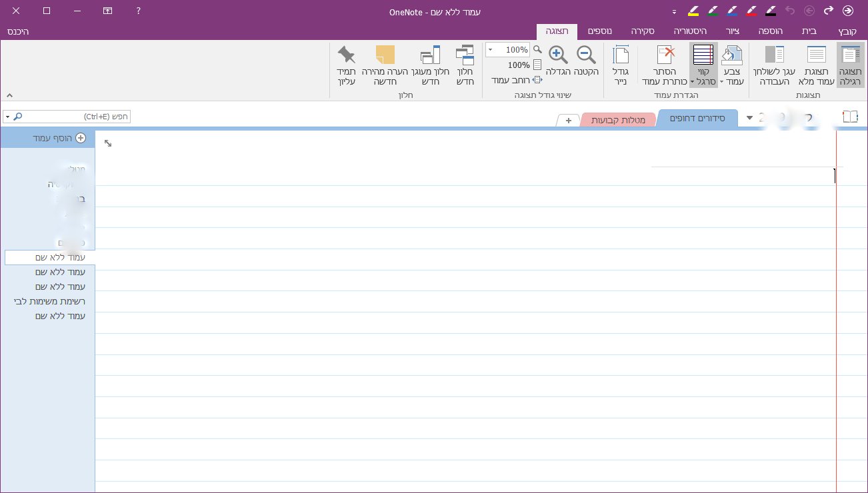Open the Rule Lines dropdown (קווי סרגל)
868x493 pixels.
point(702,63)
